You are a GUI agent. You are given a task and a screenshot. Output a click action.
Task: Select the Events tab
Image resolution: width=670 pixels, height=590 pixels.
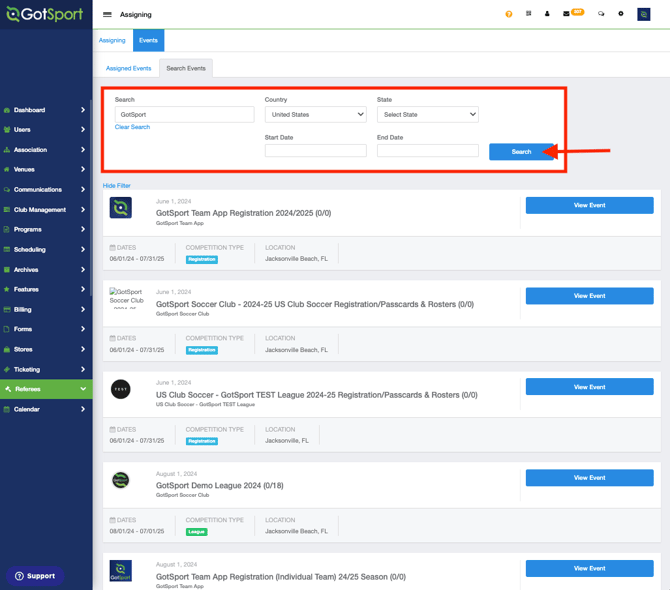click(x=148, y=40)
